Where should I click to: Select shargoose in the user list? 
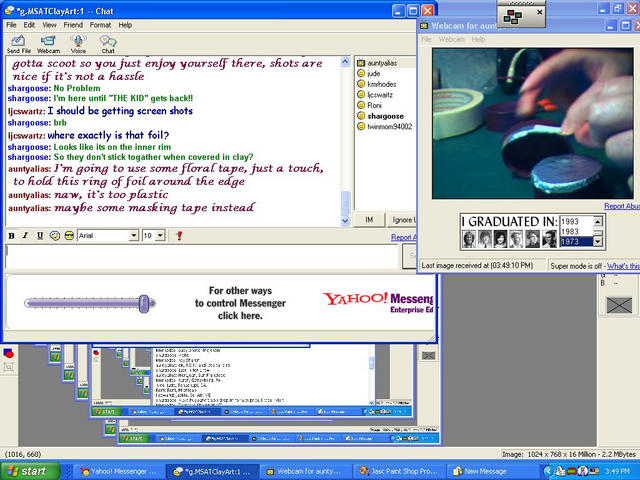click(385, 116)
